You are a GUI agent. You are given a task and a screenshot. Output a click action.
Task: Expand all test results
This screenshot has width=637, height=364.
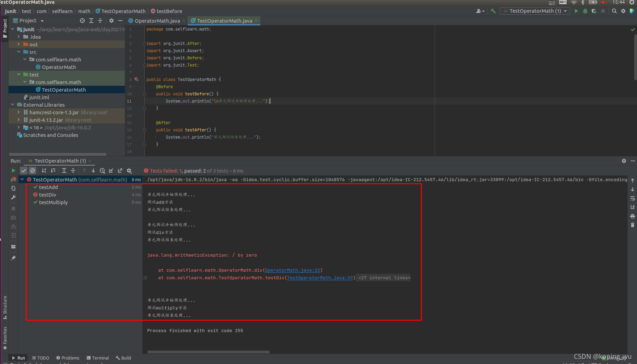(x=64, y=171)
